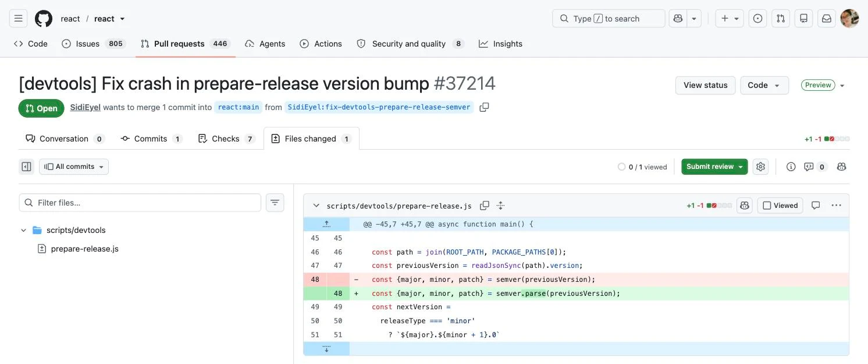Copy the prepare-release.js file path
868x364 pixels.
click(x=484, y=206)
